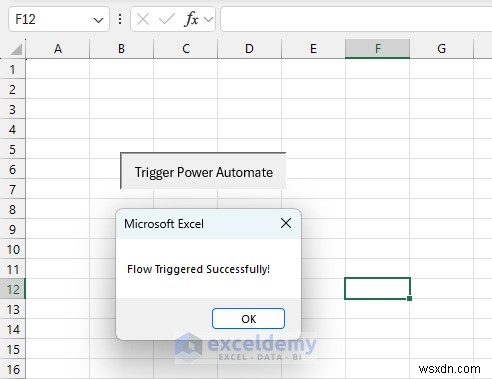Select row 5 header

13,149
